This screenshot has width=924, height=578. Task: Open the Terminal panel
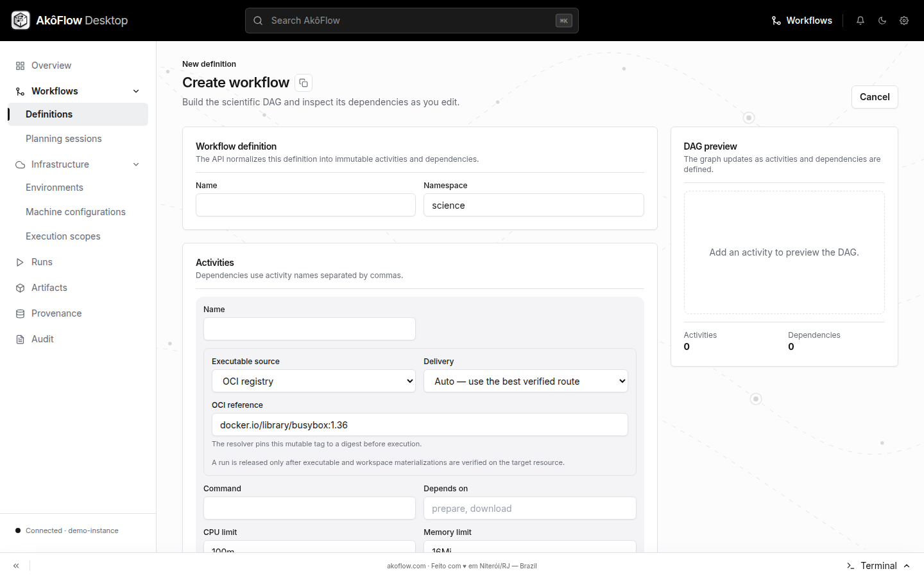point(878,566)
